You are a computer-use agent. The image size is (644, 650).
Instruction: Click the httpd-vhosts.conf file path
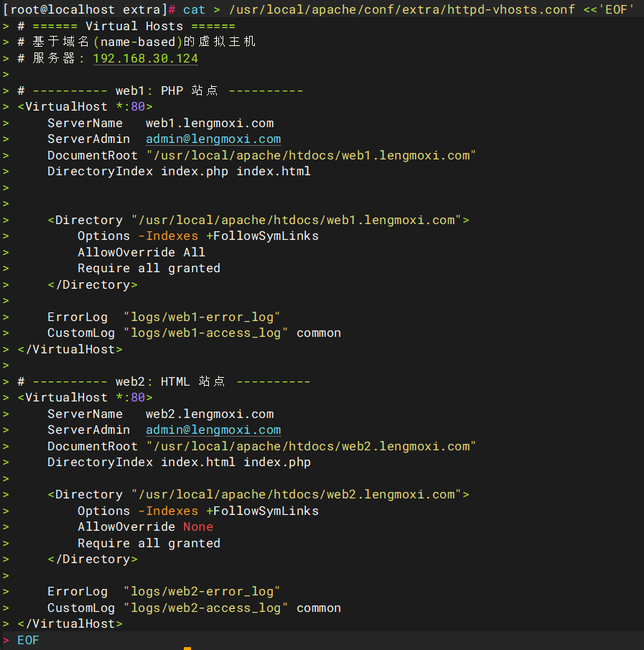pos(402,9)
